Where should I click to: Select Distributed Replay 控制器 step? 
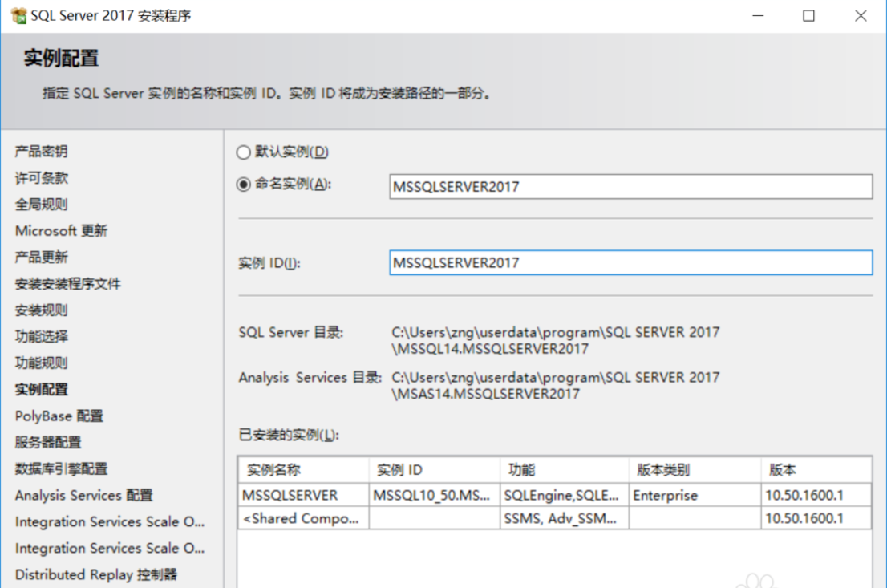[x=95, y=575]
